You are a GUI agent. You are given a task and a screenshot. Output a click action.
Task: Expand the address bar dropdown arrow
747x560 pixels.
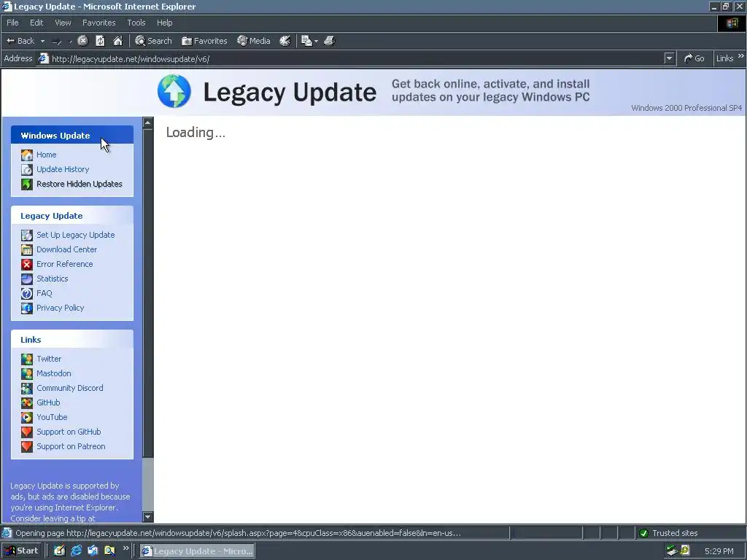670,58
